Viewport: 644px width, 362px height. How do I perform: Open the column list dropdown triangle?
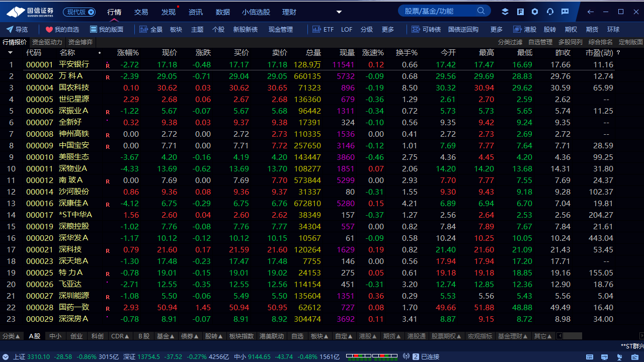pyautogui.click(x=10, y=52)
